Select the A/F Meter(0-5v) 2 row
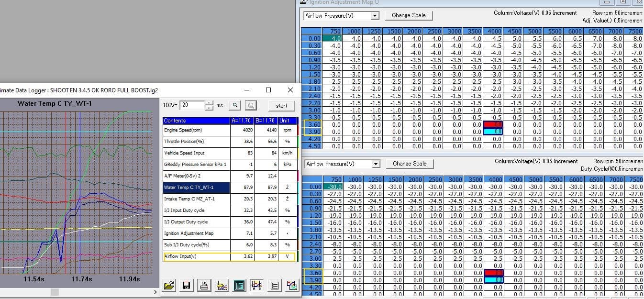 coord(230,176)
